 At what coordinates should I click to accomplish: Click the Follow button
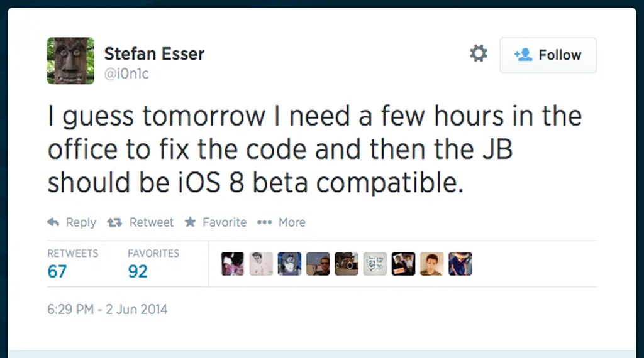pyautogui.click(x=548, y=55)
